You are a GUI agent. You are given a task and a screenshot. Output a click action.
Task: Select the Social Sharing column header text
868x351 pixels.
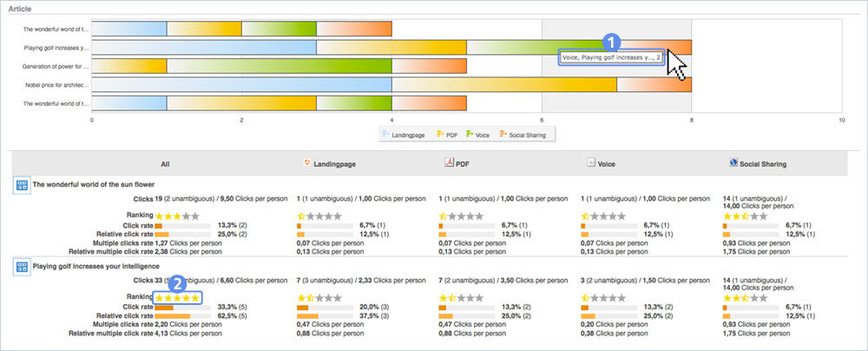(x=768, y=162)
